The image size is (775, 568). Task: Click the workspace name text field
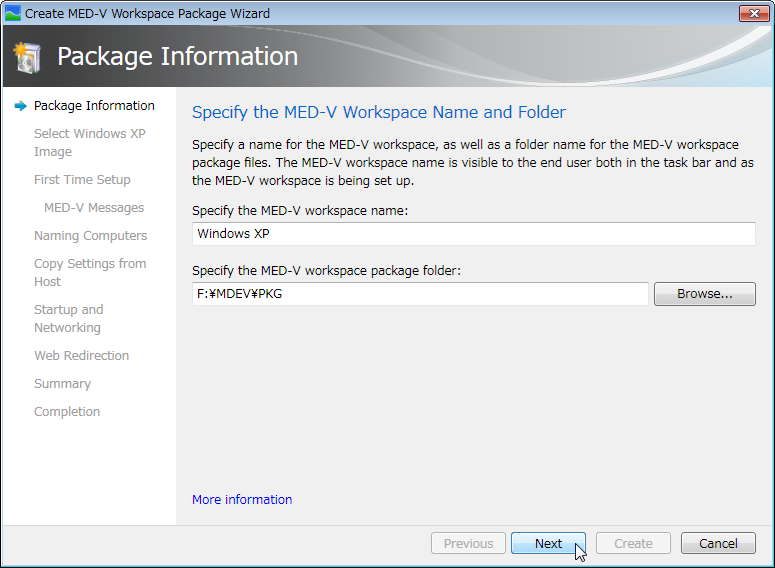pos(474,233)
